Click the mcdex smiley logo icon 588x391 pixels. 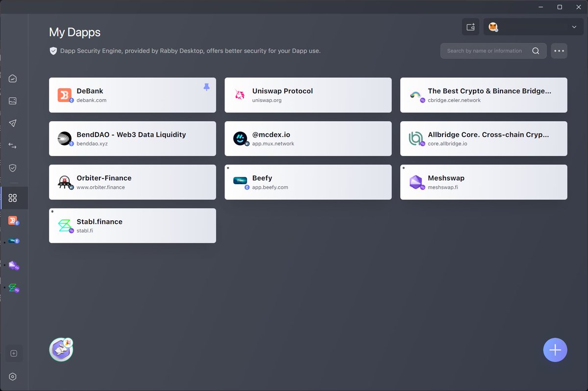[x=241, y=139]
